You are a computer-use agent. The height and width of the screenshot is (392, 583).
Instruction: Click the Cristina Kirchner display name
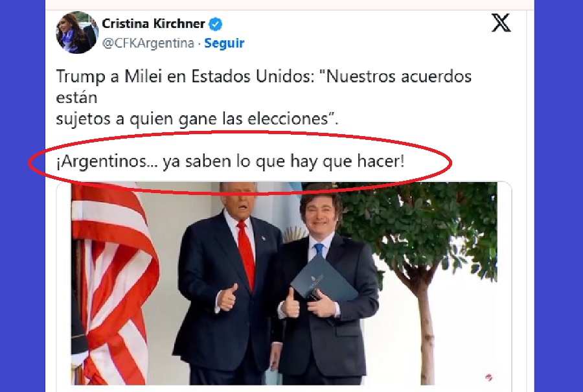153,24
